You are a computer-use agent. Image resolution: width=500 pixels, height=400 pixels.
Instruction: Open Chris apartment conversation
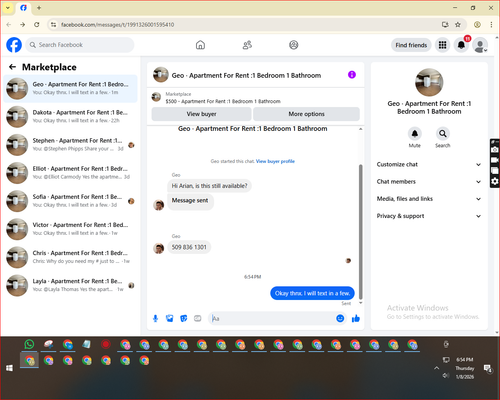point(70,257)
